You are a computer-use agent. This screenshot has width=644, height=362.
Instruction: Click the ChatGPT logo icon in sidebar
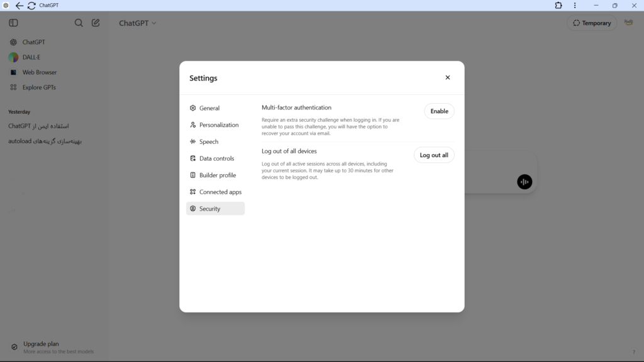(x=14, y=42)
